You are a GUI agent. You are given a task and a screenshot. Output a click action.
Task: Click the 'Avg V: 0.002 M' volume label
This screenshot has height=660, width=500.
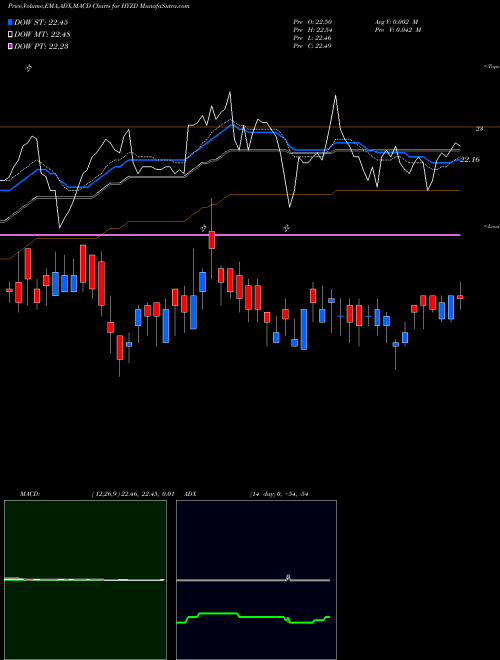[397, 22]
